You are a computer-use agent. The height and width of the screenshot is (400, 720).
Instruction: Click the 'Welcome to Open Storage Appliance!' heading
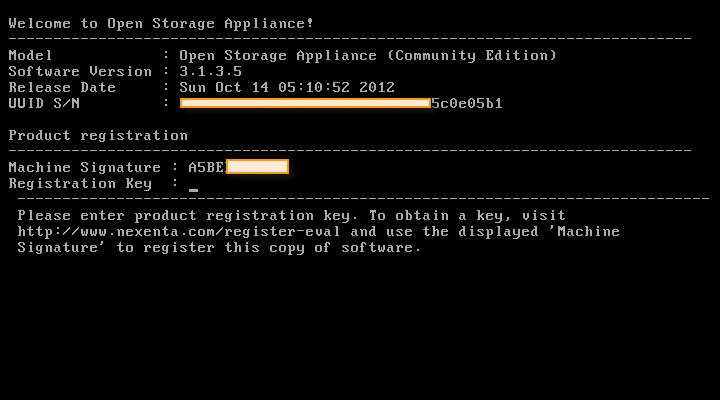tap(161, 23)
